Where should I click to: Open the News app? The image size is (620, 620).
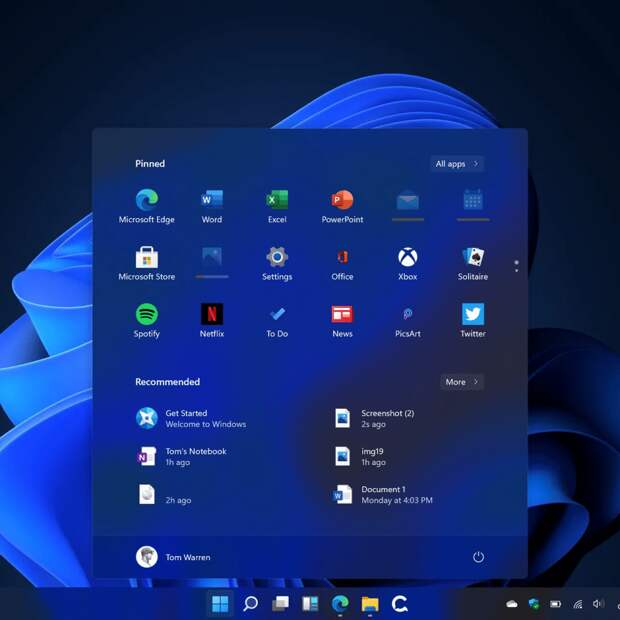(342, 320)
